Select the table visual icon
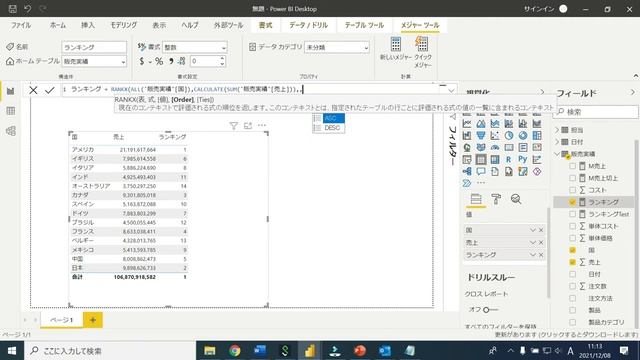The width and height of the screenshot is (640, 360). 481,160
